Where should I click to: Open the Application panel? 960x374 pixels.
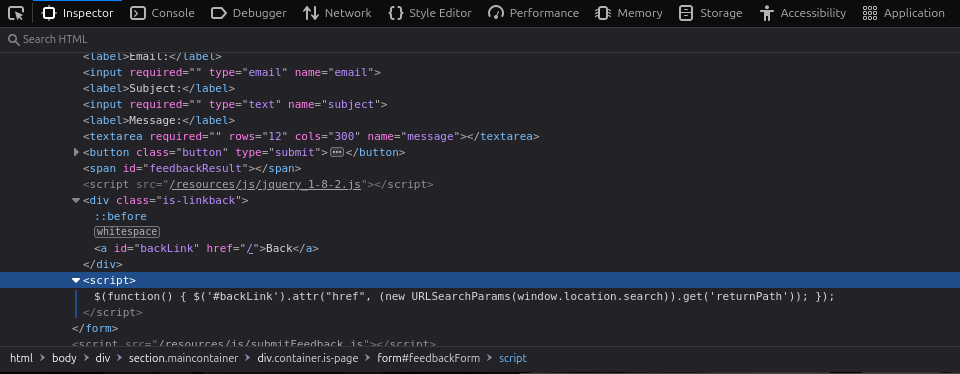(x=903, y=13)
